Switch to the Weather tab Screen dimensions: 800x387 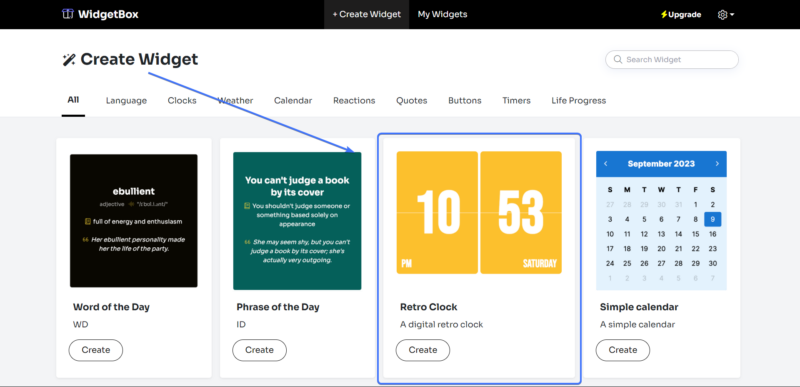(235, 100)
